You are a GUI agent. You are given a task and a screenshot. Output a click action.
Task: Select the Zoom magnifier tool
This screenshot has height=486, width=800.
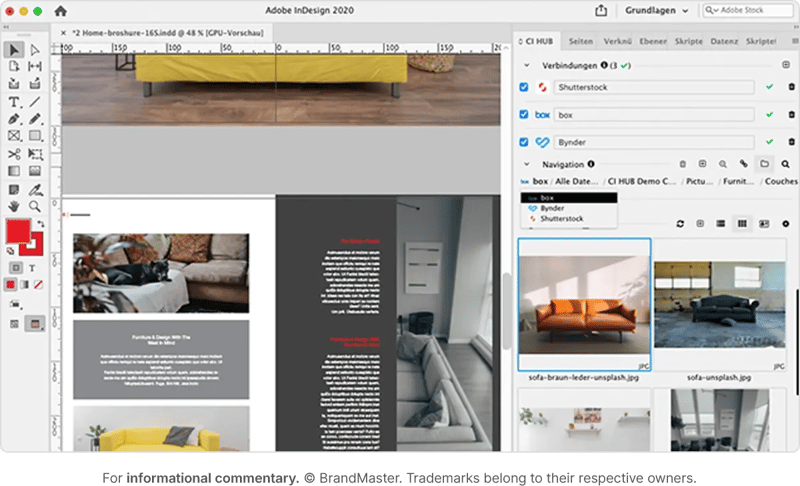[x=35, y=207]
